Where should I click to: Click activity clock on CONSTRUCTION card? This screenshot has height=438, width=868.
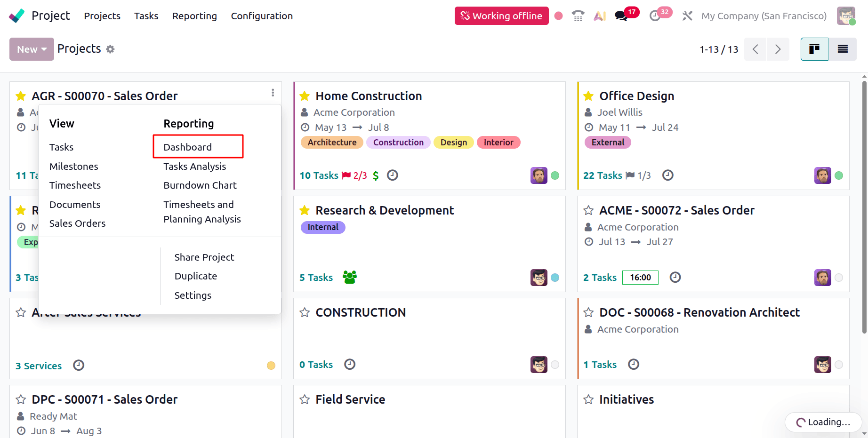point(350,365)
